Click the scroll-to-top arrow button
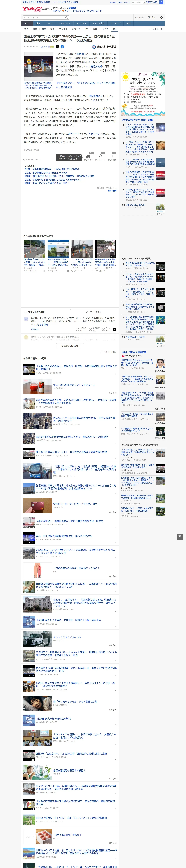Viewport: 186px width, 868px height. [x=180, y=536]
